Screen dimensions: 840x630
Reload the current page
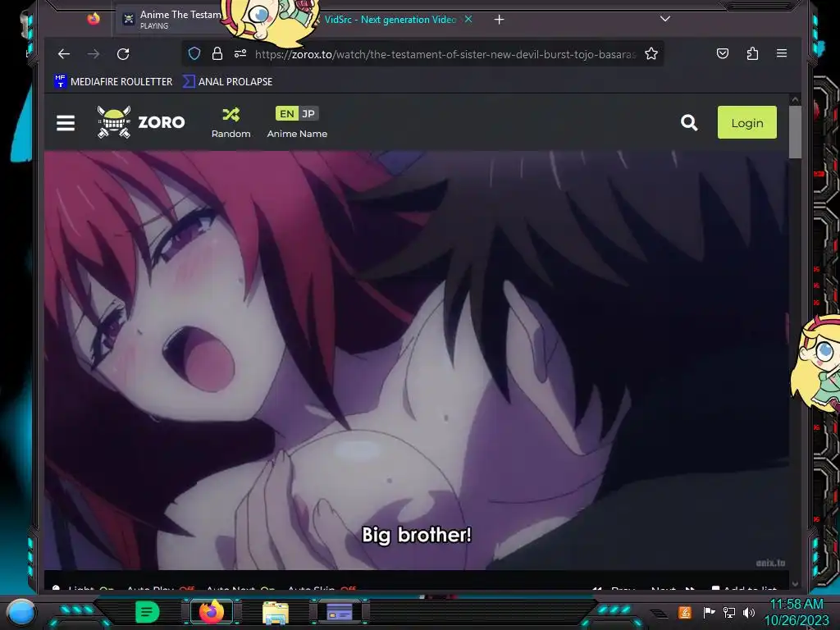(123, 53)
